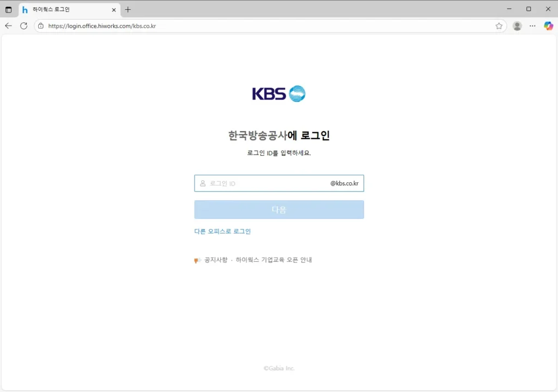
Task: Close the 하이웍스 로그인 tab
Action: tap(114, 10)
